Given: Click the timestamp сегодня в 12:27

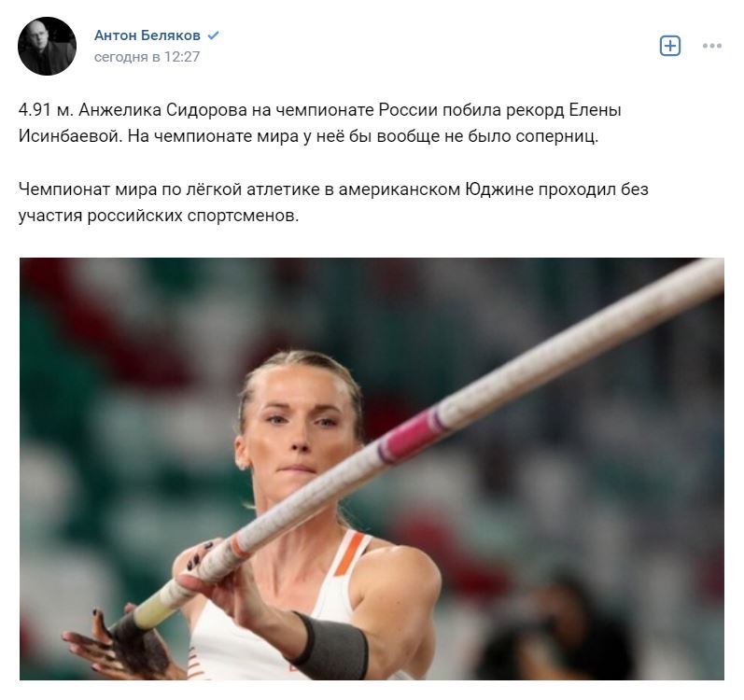Looking at the screenshot, I should tap(147, 57).
